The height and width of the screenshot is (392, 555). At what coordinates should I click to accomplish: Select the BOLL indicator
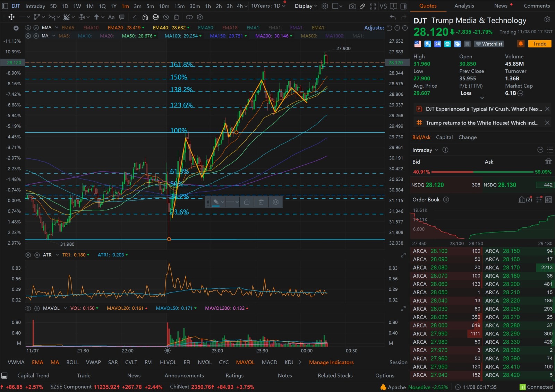(x=72, y=362)
